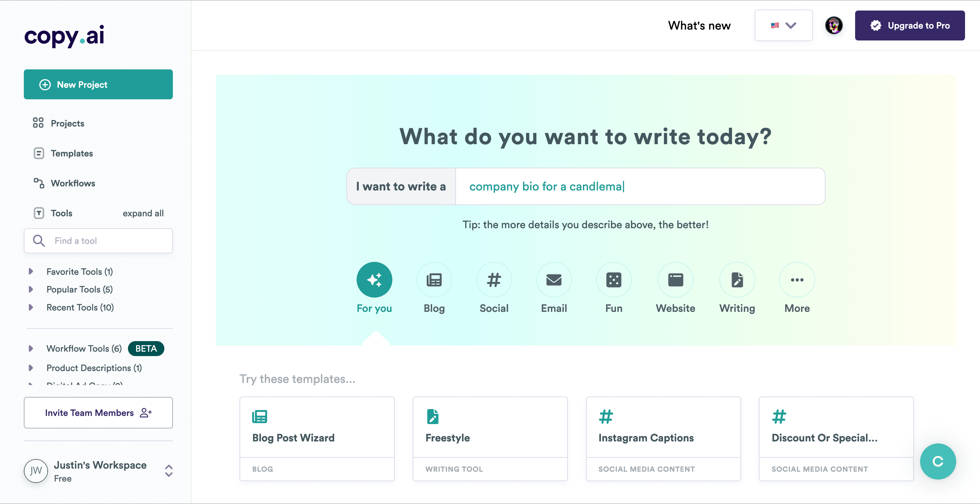Click the Invite Team Members link
The width and height of the screenshot is (980, 504).
[x=98, y=412]
